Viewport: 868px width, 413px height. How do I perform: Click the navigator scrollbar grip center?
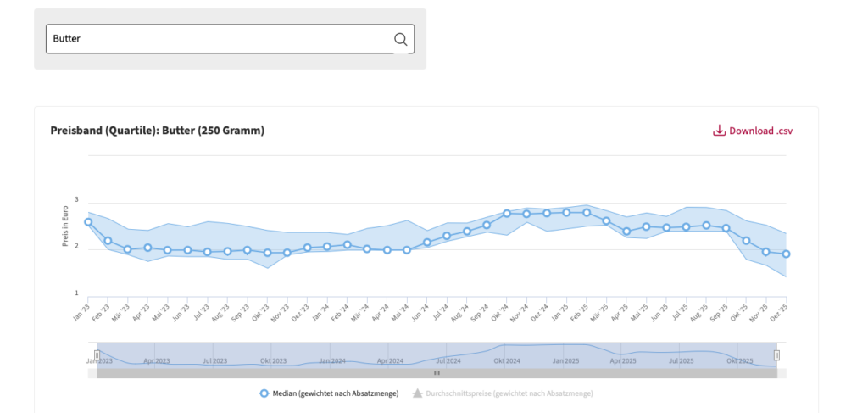click(x=437, y=373)
